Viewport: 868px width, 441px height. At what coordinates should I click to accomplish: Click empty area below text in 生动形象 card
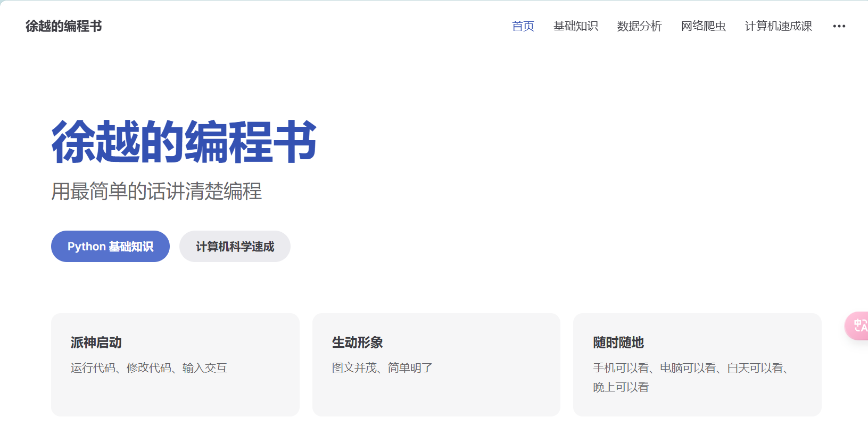coord(436,397)
